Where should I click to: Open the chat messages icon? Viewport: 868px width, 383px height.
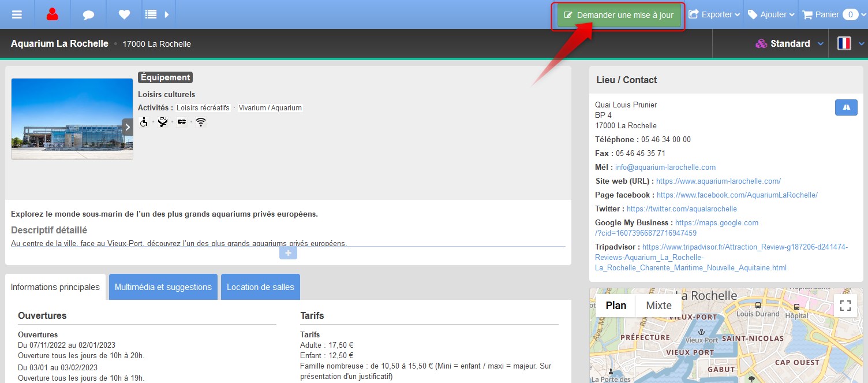click(x=88, y=15)
